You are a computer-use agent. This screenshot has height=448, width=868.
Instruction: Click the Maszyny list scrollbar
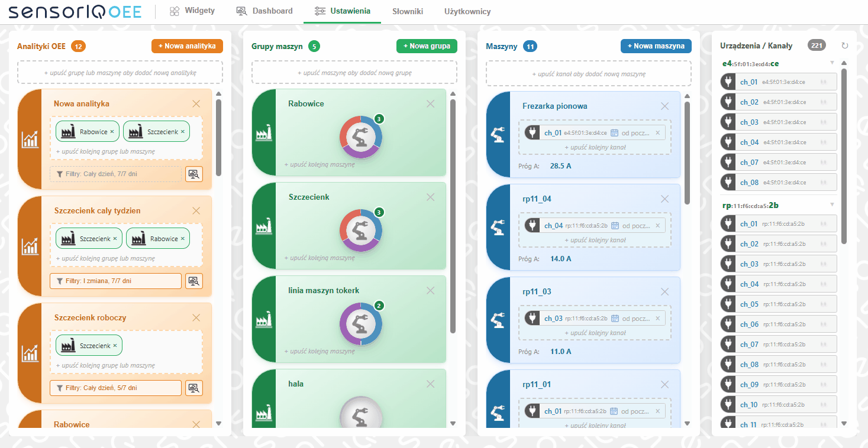point(687,154)
